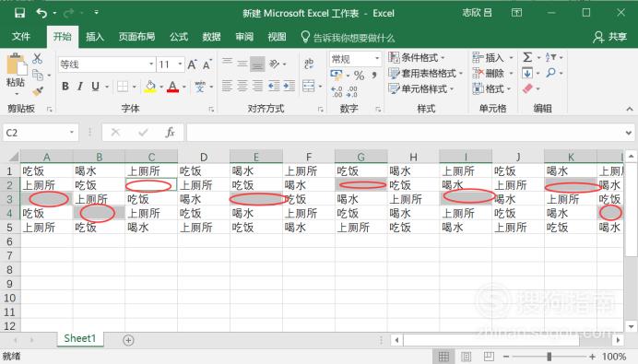
Task: Switch to the 插入 tab
Action: [x=95, y=37]
